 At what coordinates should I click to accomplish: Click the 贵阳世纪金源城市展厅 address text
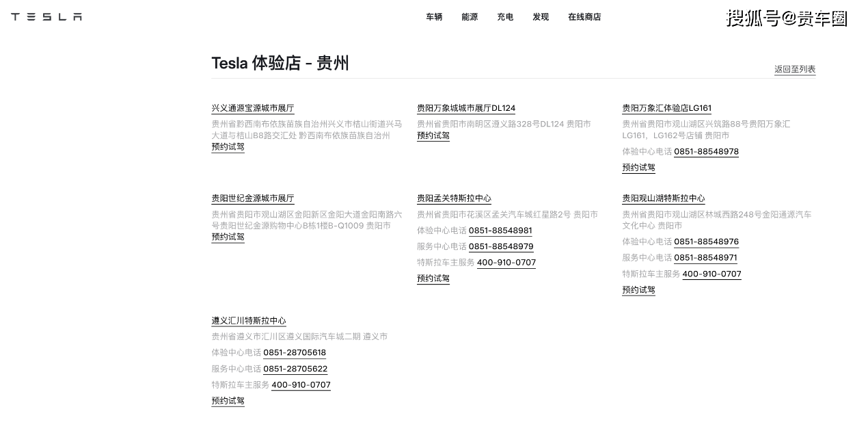[307, 220]
